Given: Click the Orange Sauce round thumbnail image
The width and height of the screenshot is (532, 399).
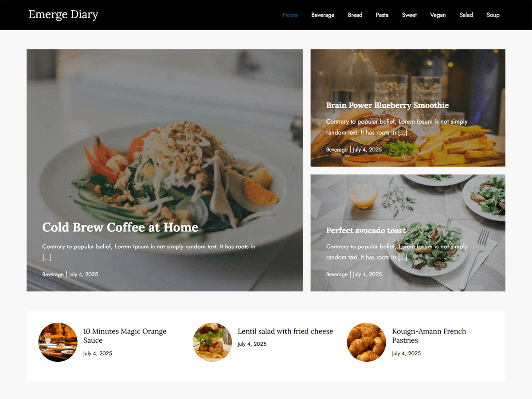Looking at the screenshot, I should pyautogui.click(x=58, y=342).
